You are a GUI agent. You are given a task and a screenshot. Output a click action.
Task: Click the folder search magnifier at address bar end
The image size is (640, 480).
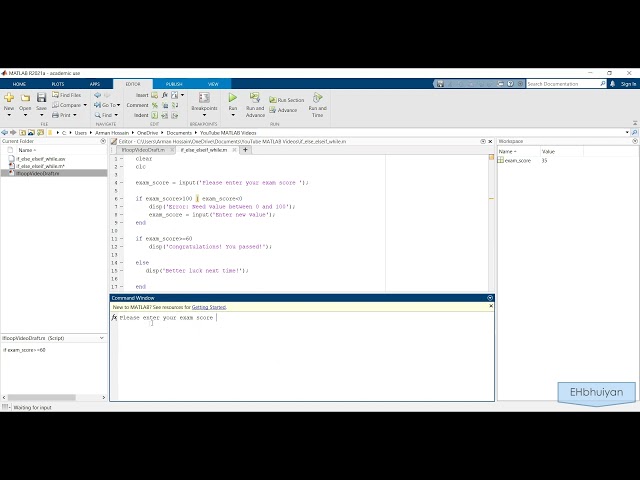click(x=634, y=133)
